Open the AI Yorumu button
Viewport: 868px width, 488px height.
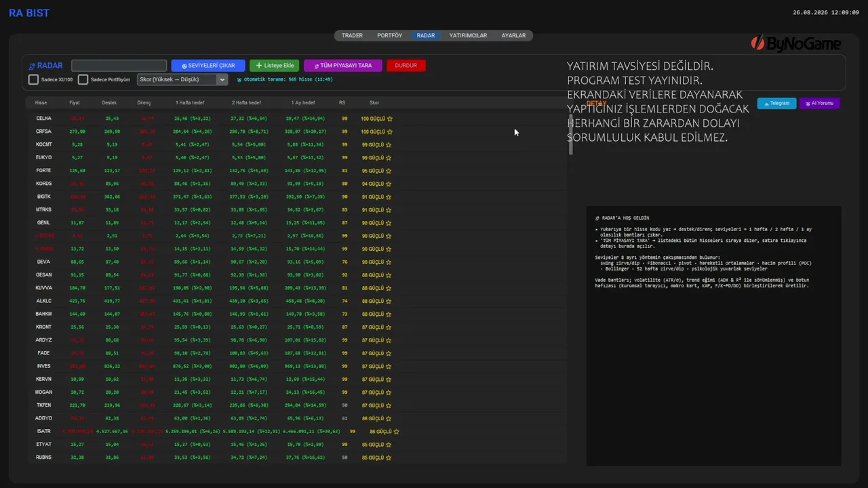pyautogui.click(x=820, y=104)
